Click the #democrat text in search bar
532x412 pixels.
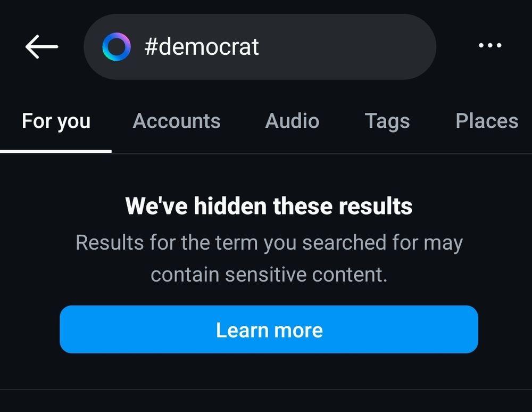(x=202, y=47)
